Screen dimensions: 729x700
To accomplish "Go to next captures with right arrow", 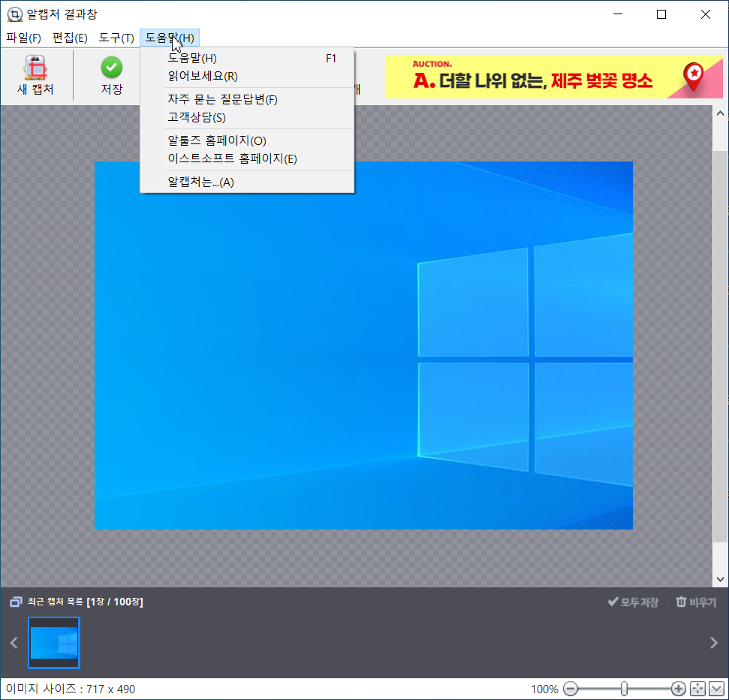I will coord(714,643).
